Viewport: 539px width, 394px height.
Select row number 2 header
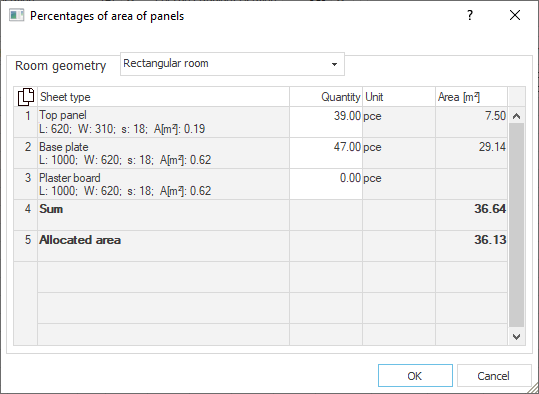pos(25,153)
